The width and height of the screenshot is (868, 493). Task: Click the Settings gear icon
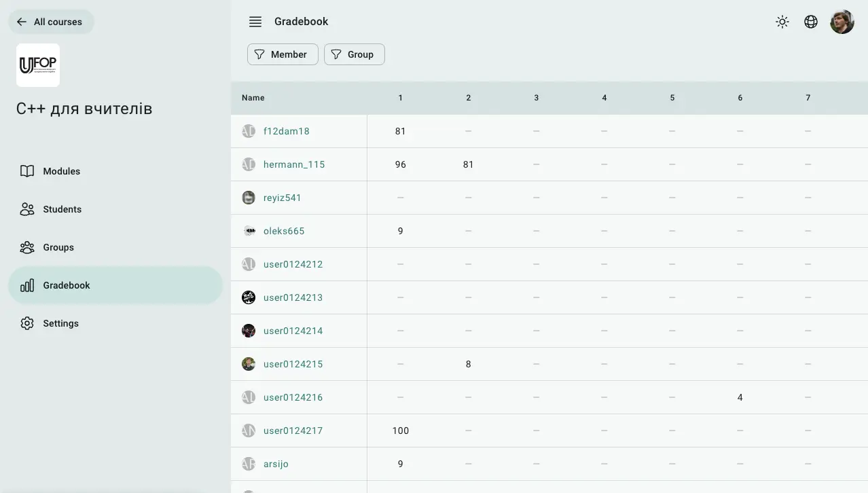pos(27,323)
